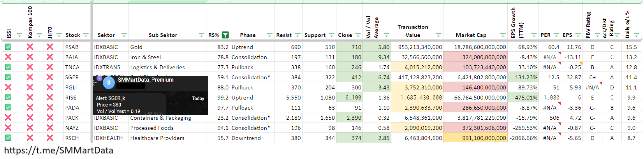644x159 pixels.
Task: Open the Sektor column filter dropdown
Action: pyautogui.click(x=124, y=35)
